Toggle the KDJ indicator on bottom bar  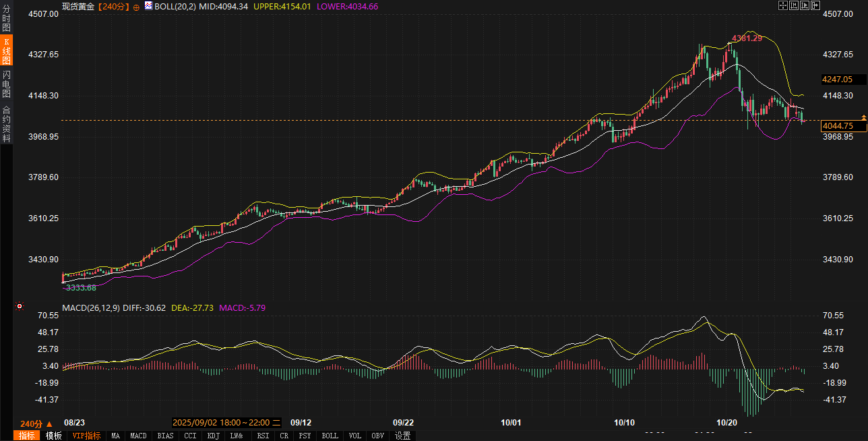click(x=214, y=436)
